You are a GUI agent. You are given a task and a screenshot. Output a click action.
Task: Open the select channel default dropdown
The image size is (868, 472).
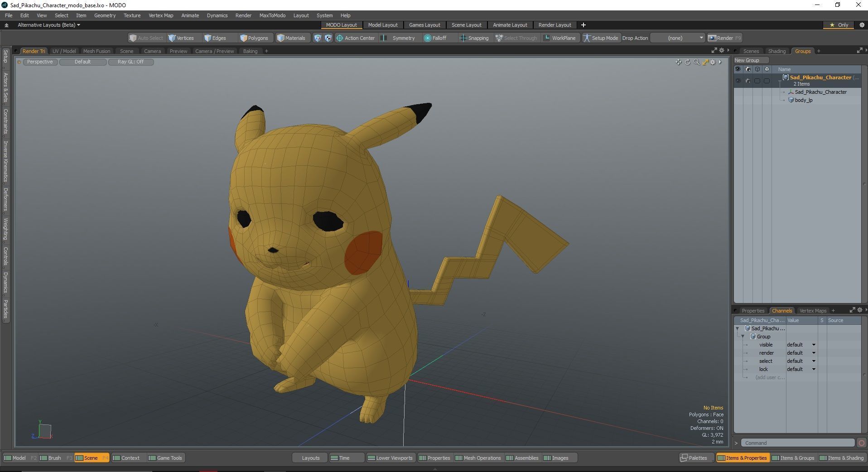801,361
